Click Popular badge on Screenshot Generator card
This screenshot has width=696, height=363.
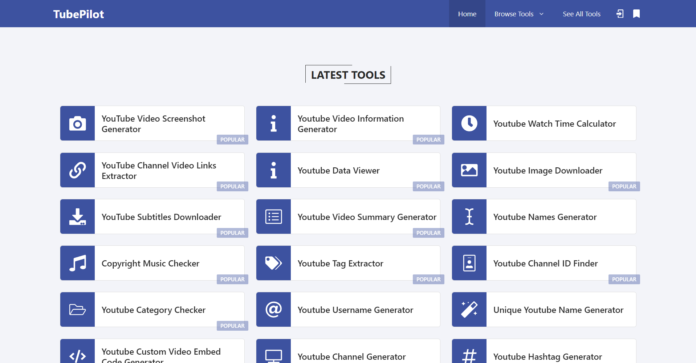point(233,140)
